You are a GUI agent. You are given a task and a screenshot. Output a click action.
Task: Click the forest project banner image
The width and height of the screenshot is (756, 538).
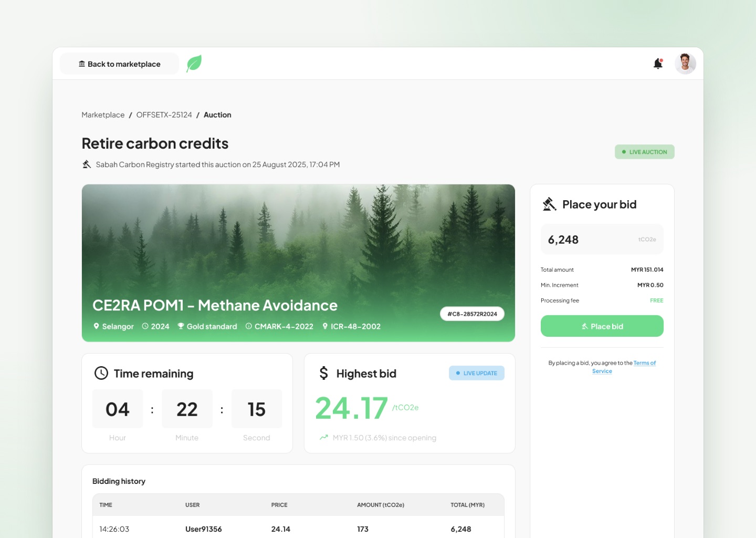tap(298, 263)
